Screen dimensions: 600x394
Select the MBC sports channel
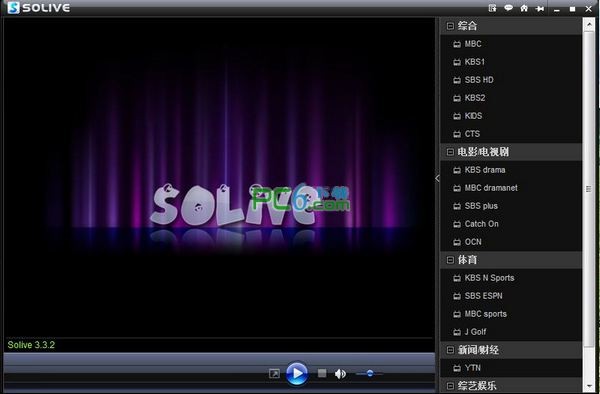(511, 314)
